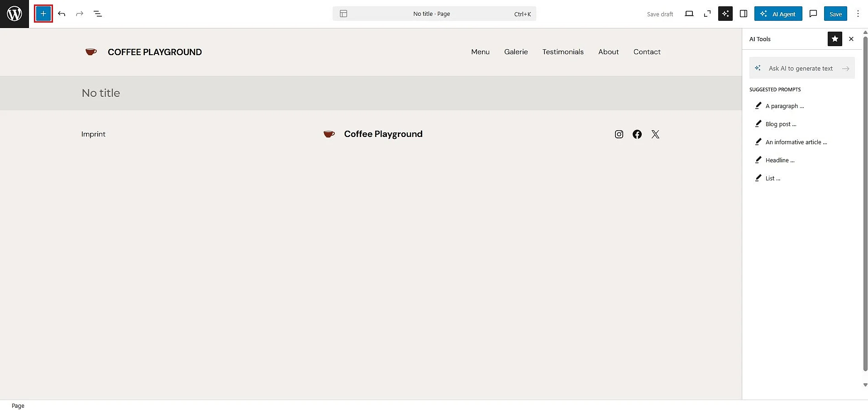Select the footer Coffee Playground title

click(383, 134)
